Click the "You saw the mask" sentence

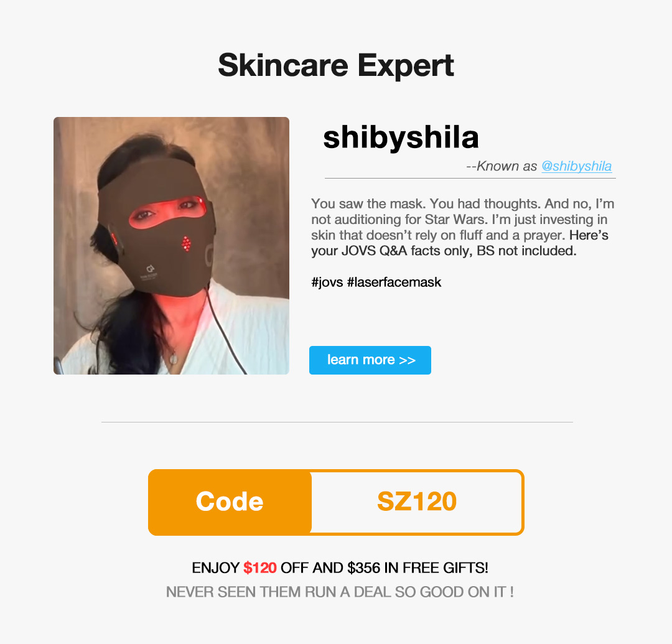coord(369,203)
